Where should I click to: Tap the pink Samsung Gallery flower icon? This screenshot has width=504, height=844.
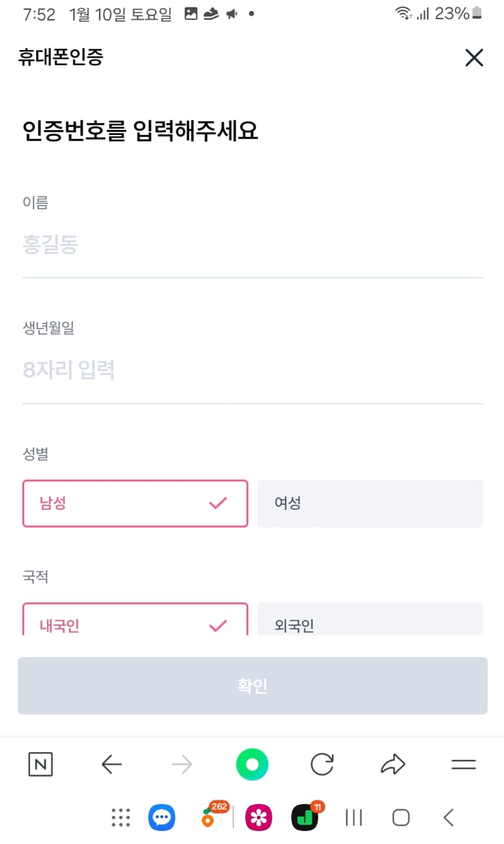(258, 818)
